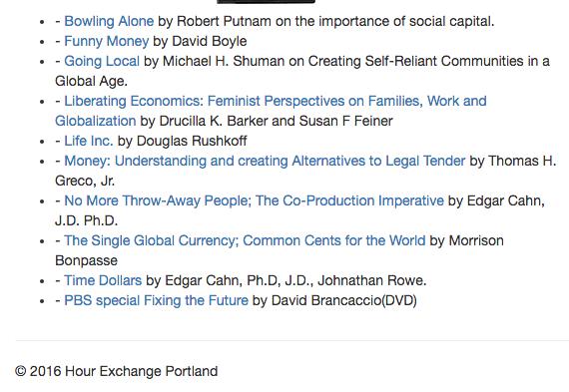Click the name Johnathan Rowe
The height and width of the screenshot is (392, 569).
pos(372,280)
